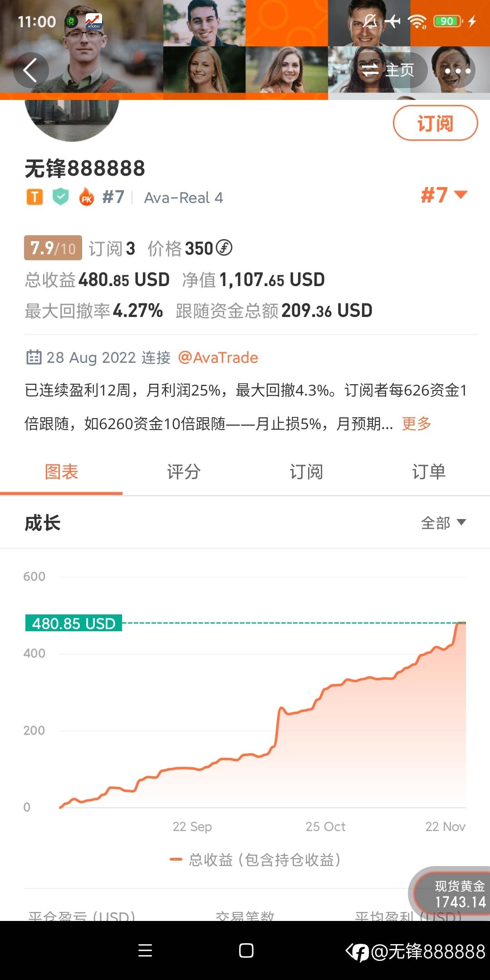Image resolution: width=490 pixels, height=980 pixels.
Task: Expand the #7 rank dropdown
Action: (444, 195)
